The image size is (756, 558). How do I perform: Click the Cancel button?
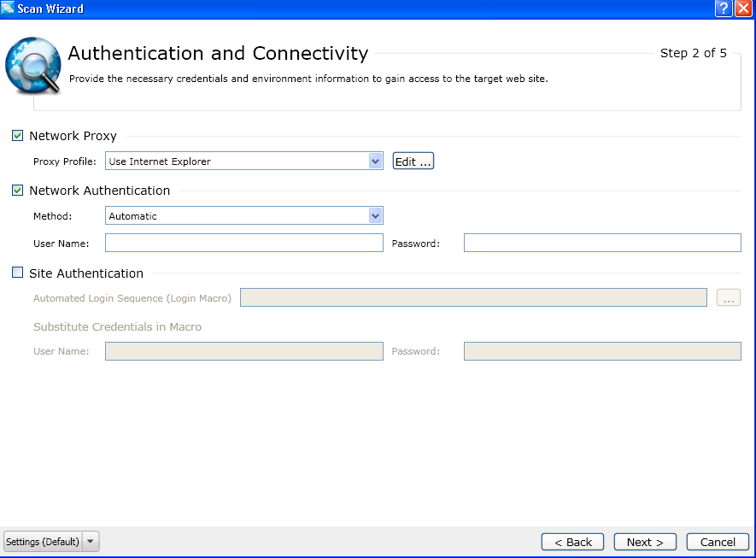click(x=718, y=542)
